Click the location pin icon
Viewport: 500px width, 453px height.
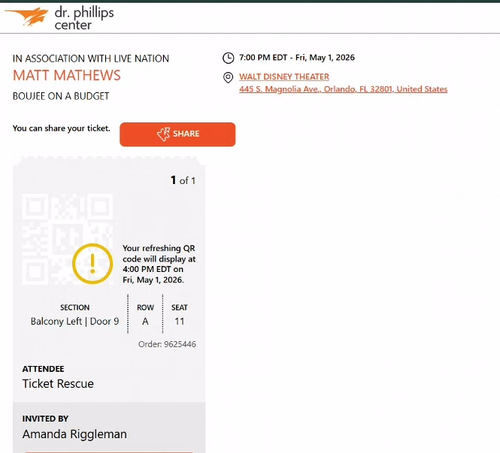pyautogui.click(x=228, y=78)
